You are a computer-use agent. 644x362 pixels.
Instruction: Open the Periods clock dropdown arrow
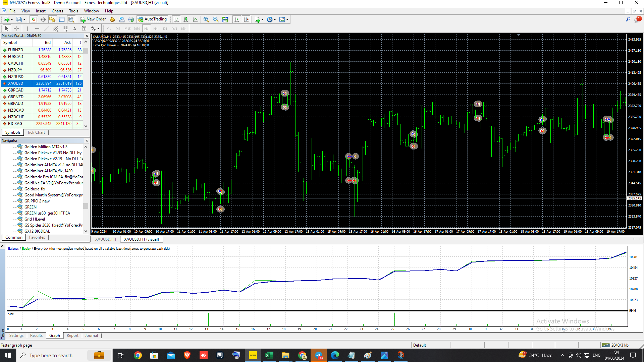point(274,19)
